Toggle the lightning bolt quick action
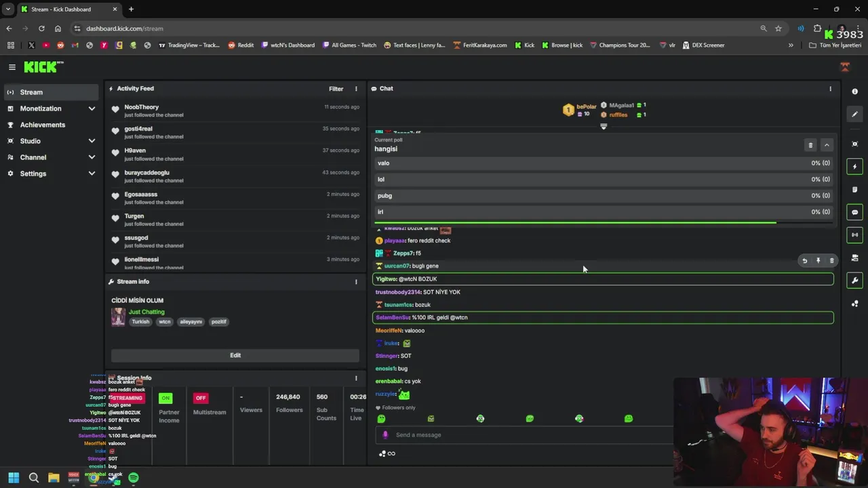Viewport: 868px width, 488px height. [x=854, y=167]
